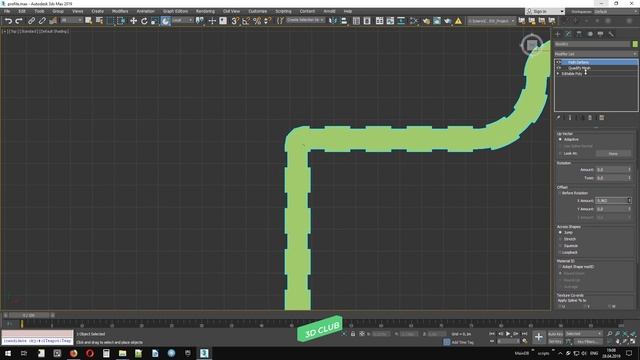Open the File menu
This screenshot has height=360, width=640.
click(7, 11)
